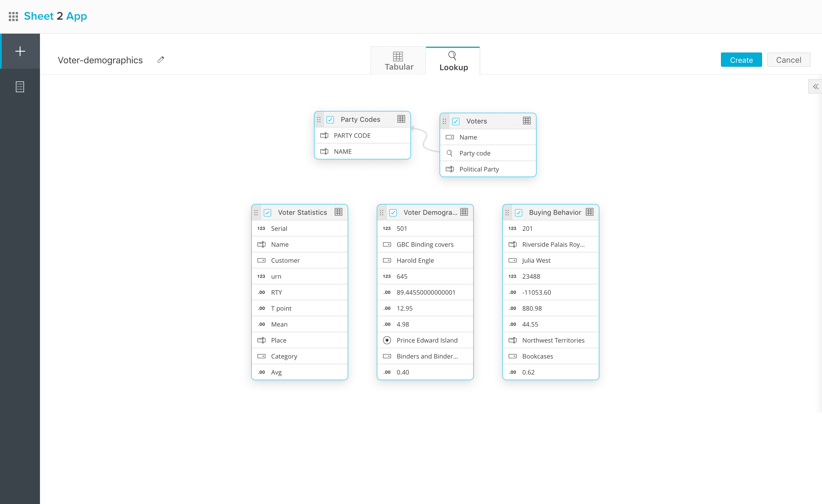Open the apps grid launcher icon
This screenshot has height=504, width=822.
pyautogui.click(x=13, y=16)
